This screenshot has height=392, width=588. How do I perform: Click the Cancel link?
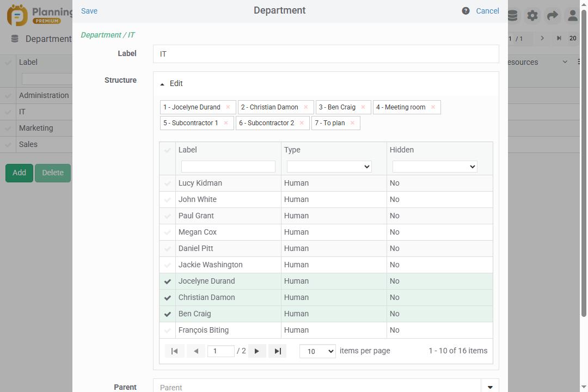[487, 11]
